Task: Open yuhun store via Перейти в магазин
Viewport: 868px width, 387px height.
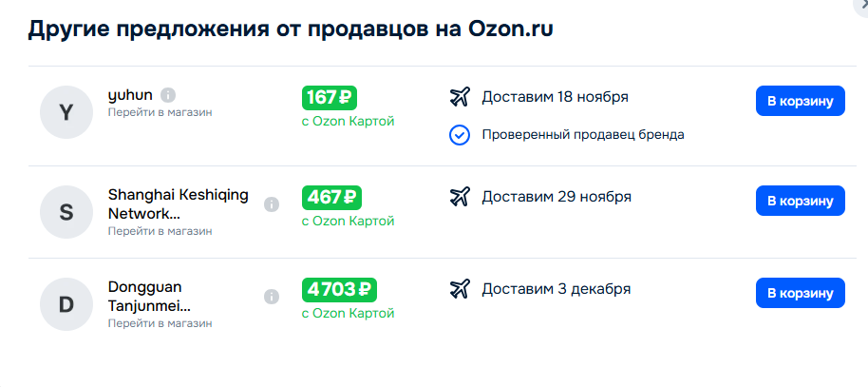Action: pyautogui.click(x=160, y=112)
